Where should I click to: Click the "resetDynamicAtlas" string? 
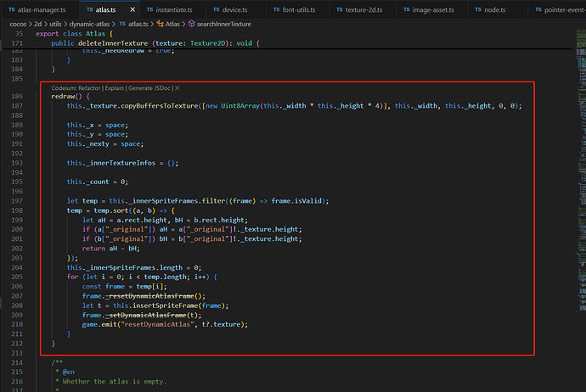pos(157,324)
